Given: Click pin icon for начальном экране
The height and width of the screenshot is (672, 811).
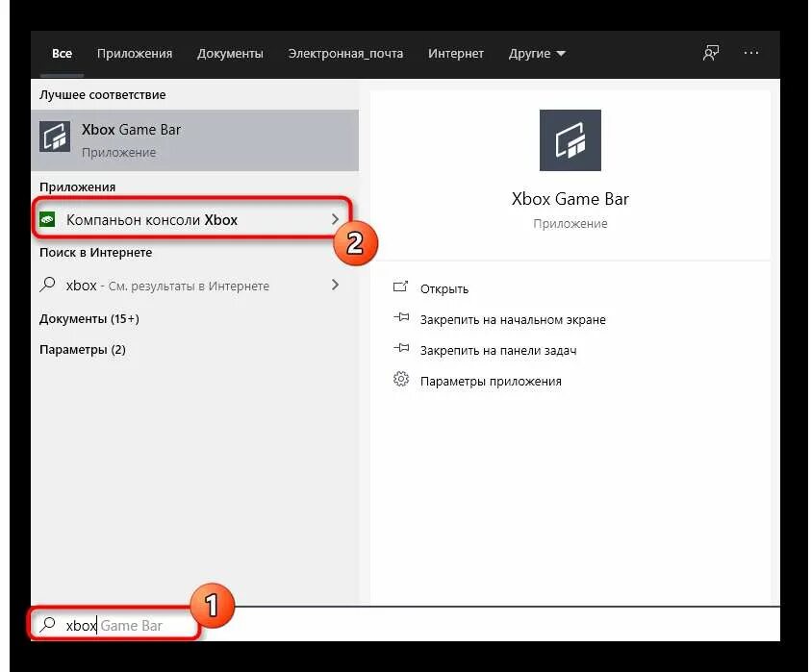Looking at the screenshot, I should (x=401, y=317).
